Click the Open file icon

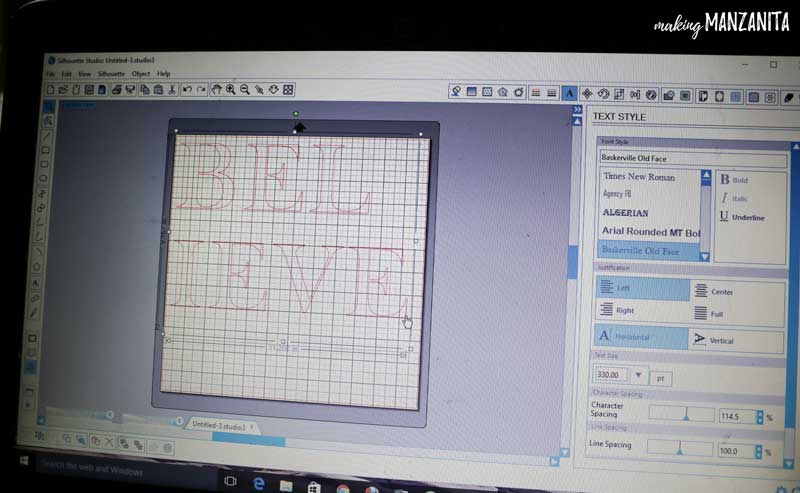click(63, 90)
